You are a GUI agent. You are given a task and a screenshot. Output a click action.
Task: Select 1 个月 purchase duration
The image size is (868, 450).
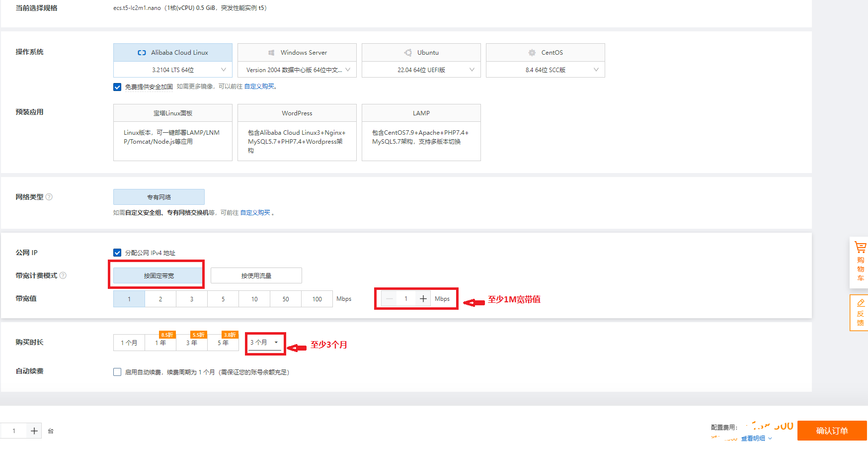(129, 343)
